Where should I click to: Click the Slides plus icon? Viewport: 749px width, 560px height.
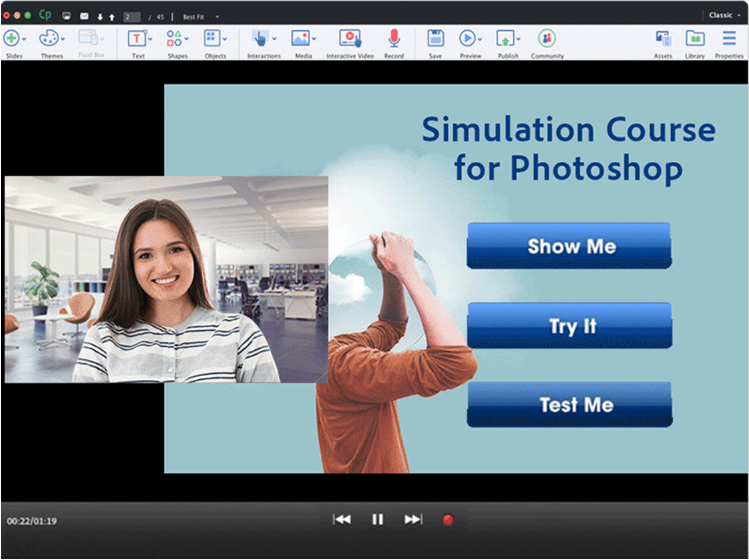coord(11,38)
